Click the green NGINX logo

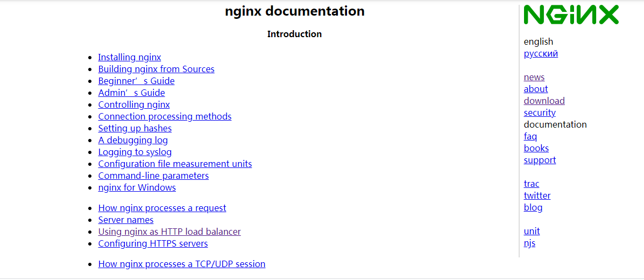point(571,15)
